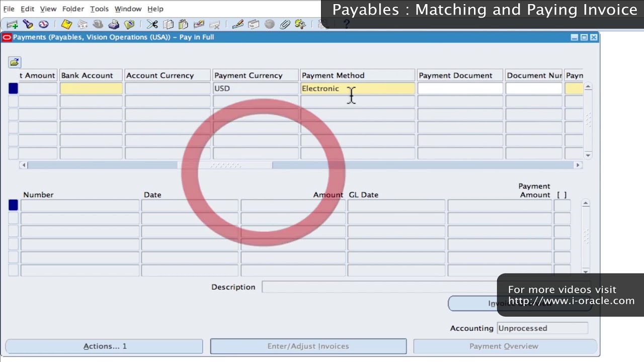The width and height of the screenshot is (644, 362).
Task: Click the Copy toolbar icon
Action: [168, 24]
